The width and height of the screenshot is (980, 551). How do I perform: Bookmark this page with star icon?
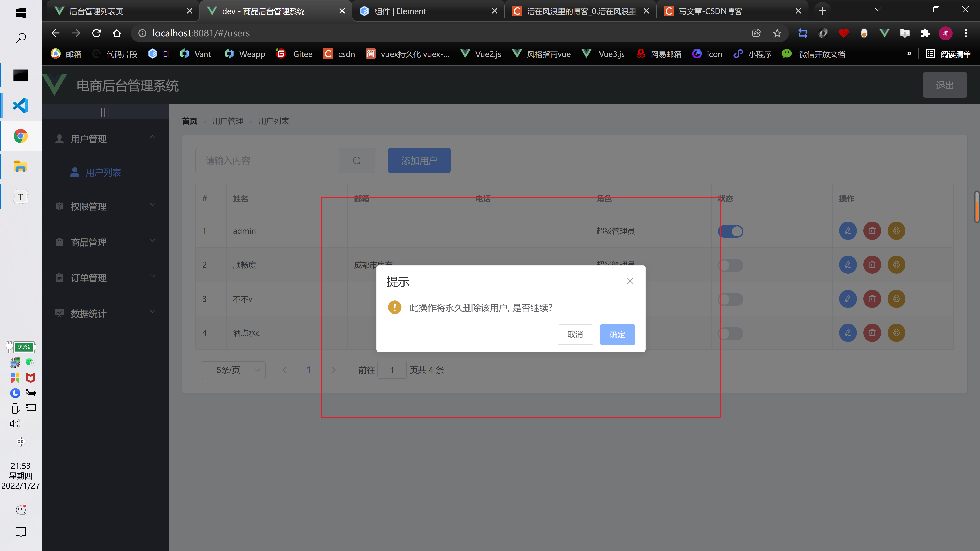tap(777, 33)
